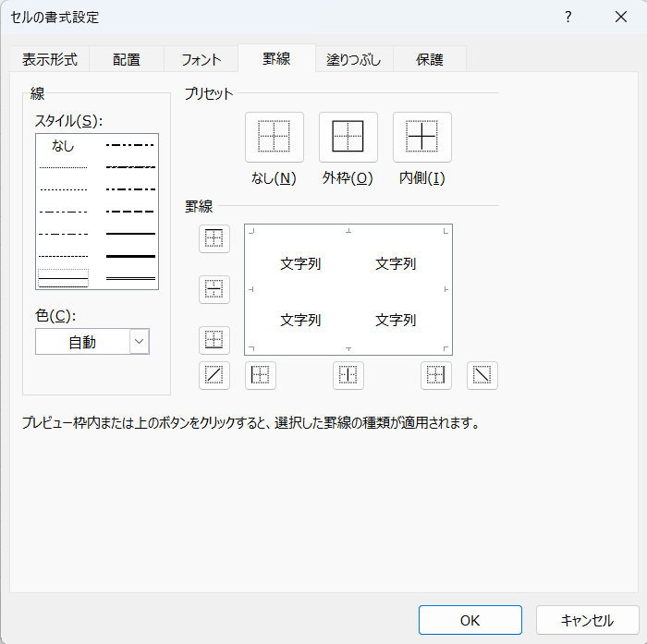647x644 pixels.
Task: Select the 罫線 tab
Action: point(276,58)
